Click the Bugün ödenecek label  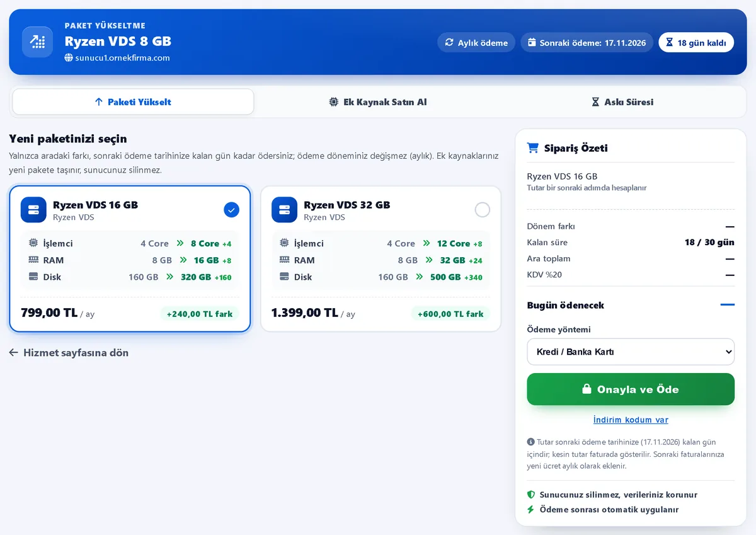coord(566,305)
